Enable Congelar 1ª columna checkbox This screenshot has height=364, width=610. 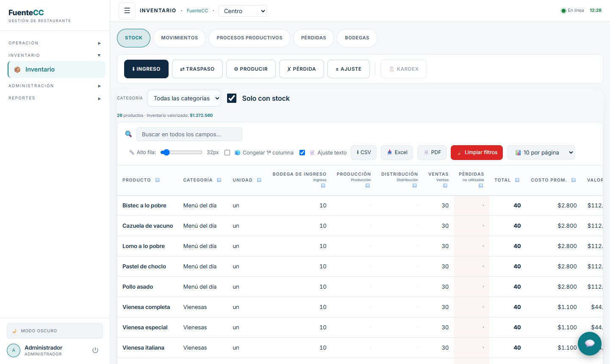227,153
